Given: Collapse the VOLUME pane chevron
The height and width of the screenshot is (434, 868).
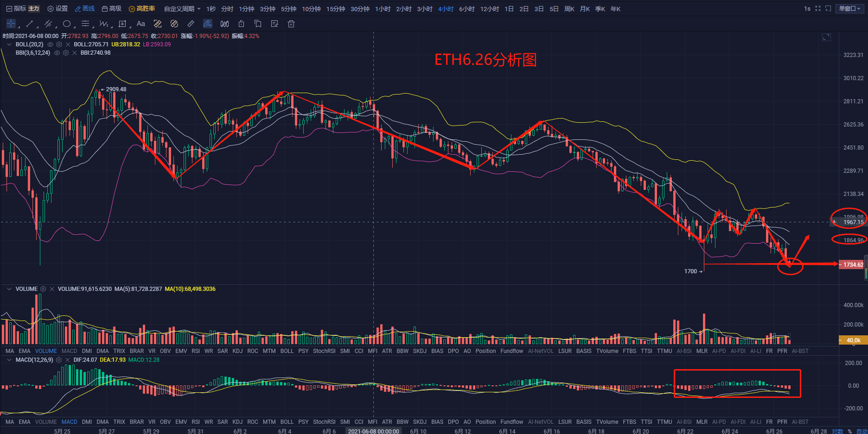Looking at the screenshot, I should click(9, 289).
